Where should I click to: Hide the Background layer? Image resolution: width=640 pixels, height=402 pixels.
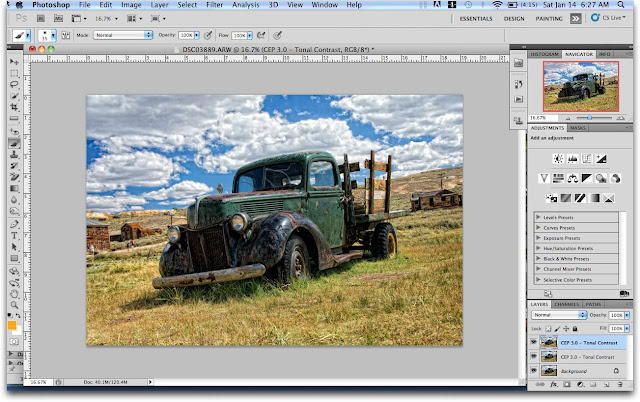pyautogui.click(x=533, y=371)
